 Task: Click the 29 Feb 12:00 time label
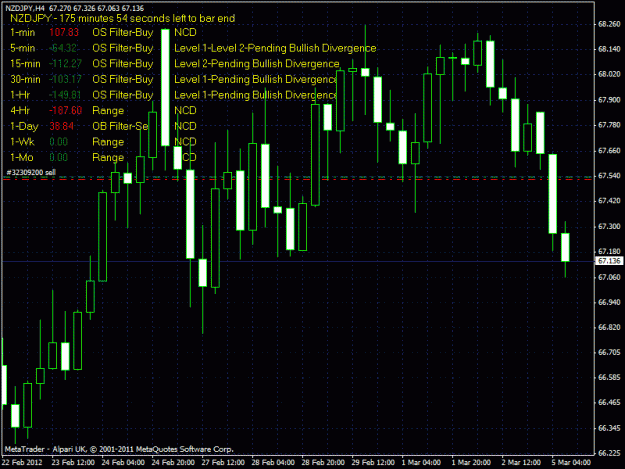click(x=373, y=463)
